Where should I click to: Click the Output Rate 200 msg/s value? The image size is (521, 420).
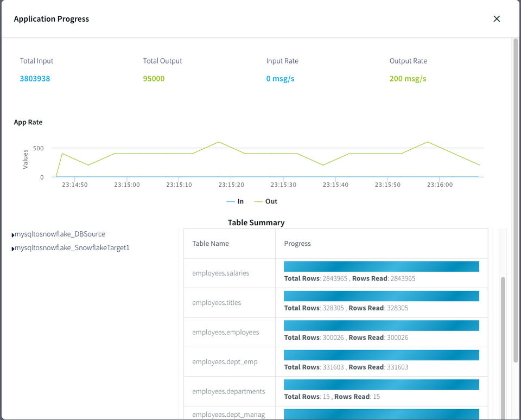[x=408, y=79]
